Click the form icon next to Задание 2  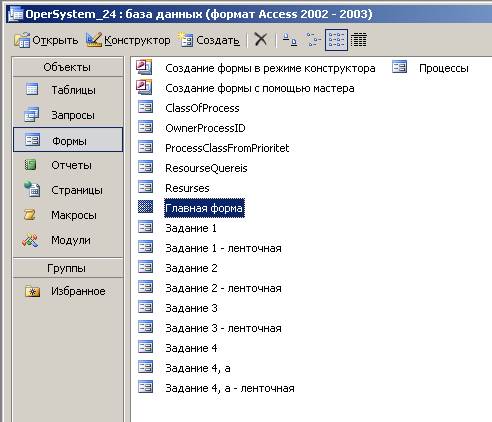coord(145,267)
